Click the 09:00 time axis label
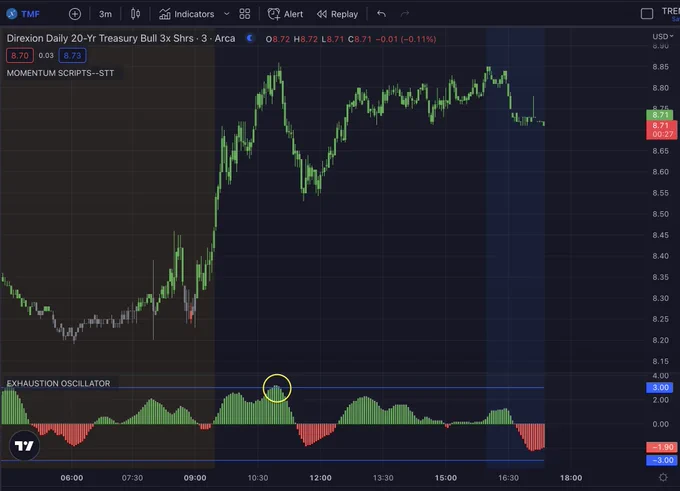The width and height of the screenshot is (680, 491). pos(195,478)
